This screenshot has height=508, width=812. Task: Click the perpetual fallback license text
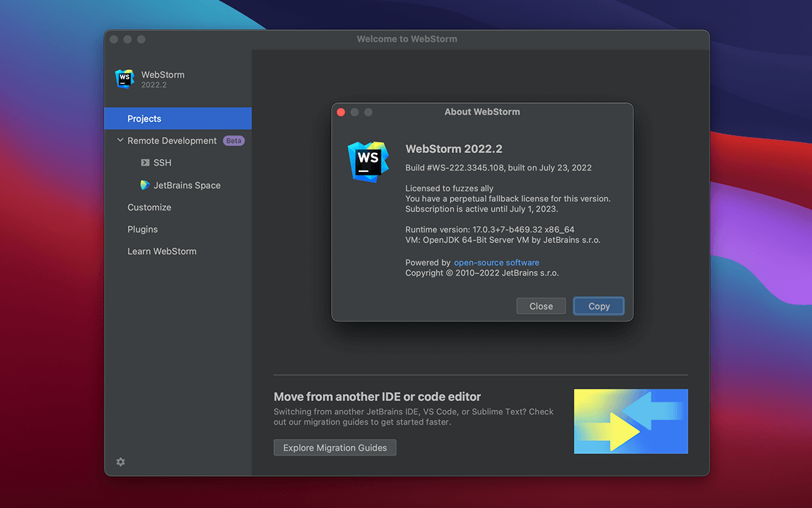point(508,199)
